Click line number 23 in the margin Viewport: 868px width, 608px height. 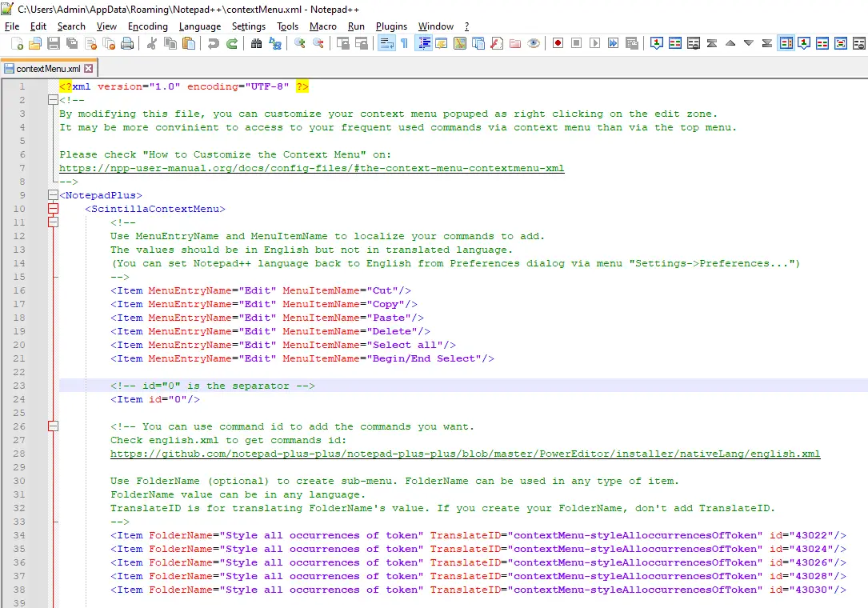[19, 386]
